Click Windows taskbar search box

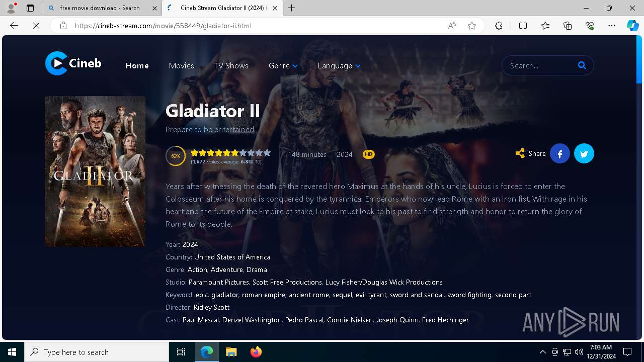97,352
